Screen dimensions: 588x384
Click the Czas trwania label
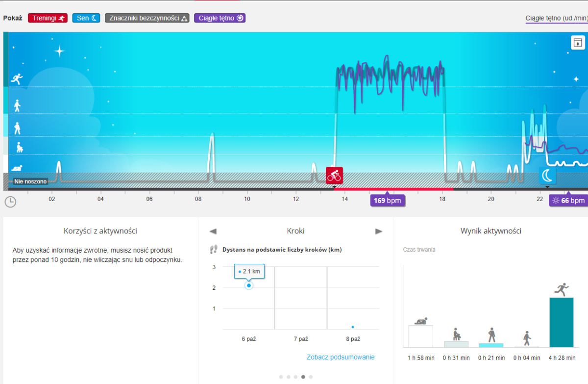(419, 250)
